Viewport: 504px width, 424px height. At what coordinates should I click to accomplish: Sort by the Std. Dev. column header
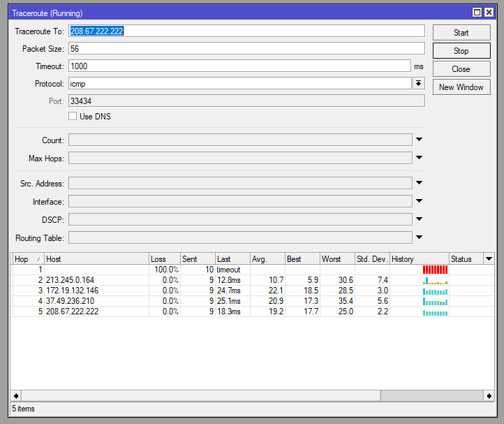tap(372, 259)
